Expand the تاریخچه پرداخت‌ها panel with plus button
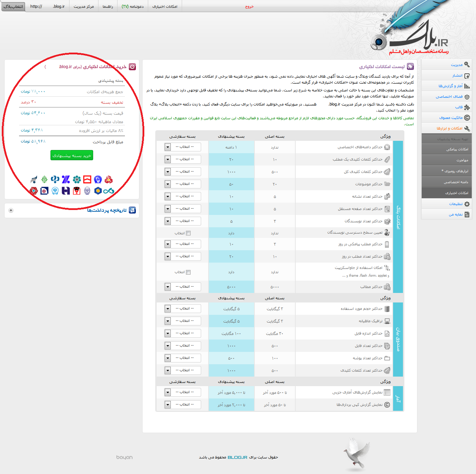The width and height of the screenshot is (476, 474). point(11,210)
